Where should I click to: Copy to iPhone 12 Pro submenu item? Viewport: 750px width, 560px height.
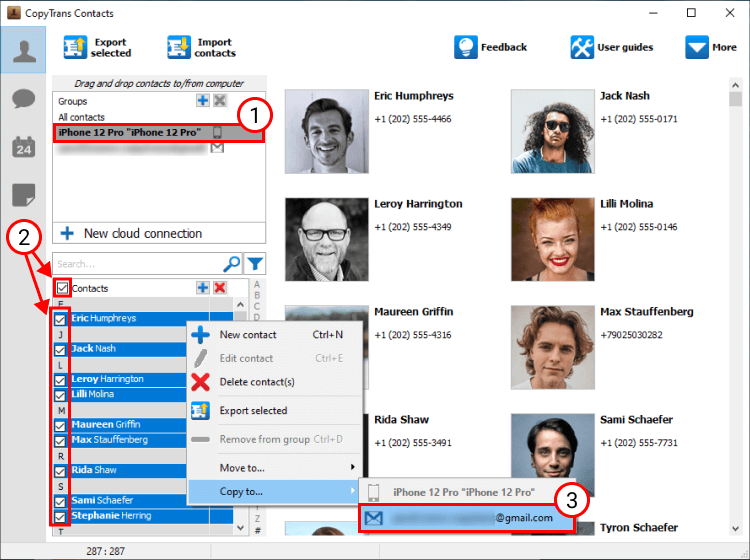(x=466, y=492)
